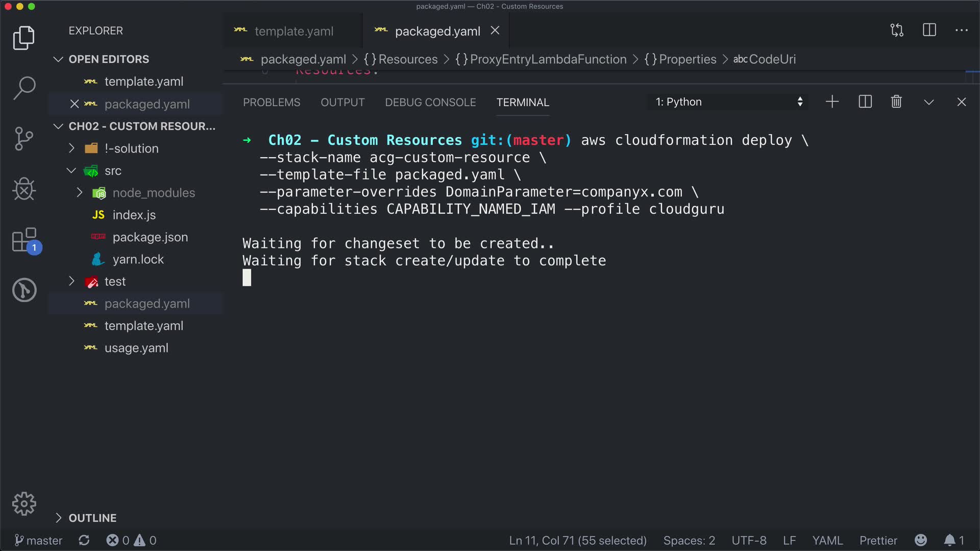
Task: Open the Extensions view with badge
Action: pos(24,240)
